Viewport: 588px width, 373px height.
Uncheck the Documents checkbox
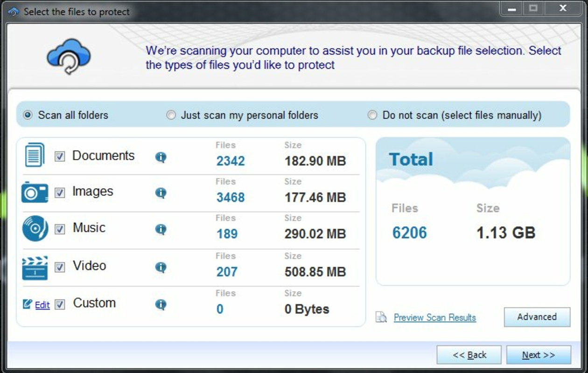click(x=60, y=156)
